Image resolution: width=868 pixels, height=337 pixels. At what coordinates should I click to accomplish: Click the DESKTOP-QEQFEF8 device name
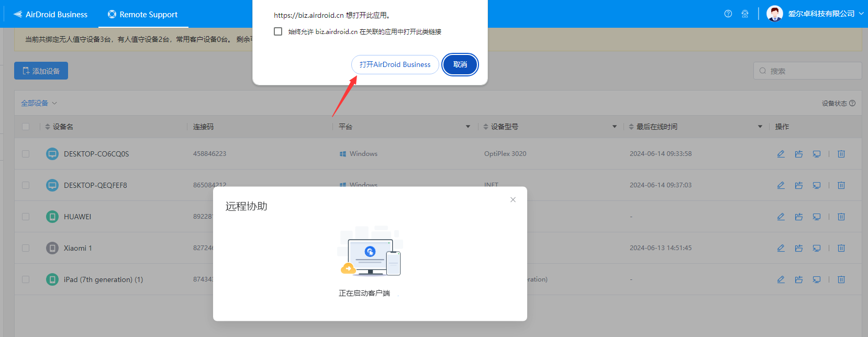95,185
